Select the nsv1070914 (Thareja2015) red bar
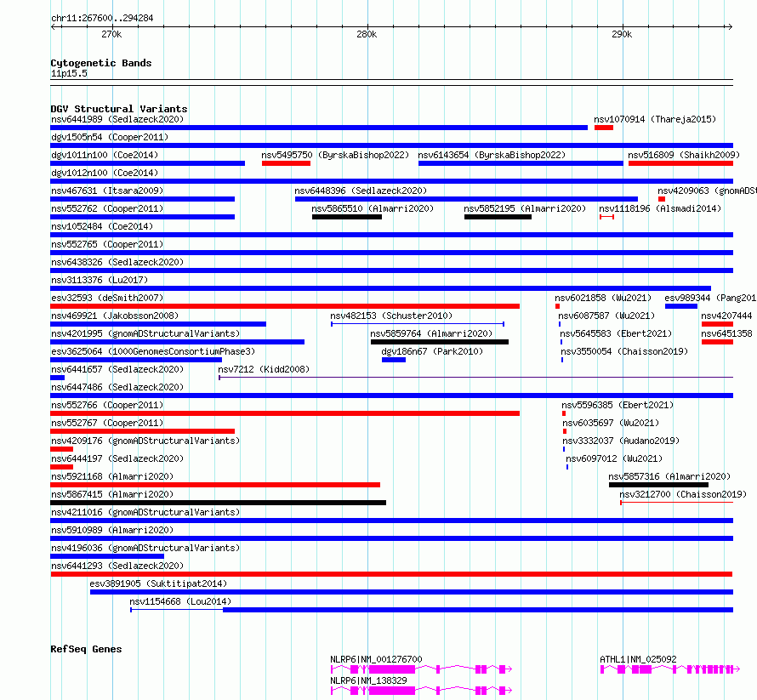 (x=604, y=128)
